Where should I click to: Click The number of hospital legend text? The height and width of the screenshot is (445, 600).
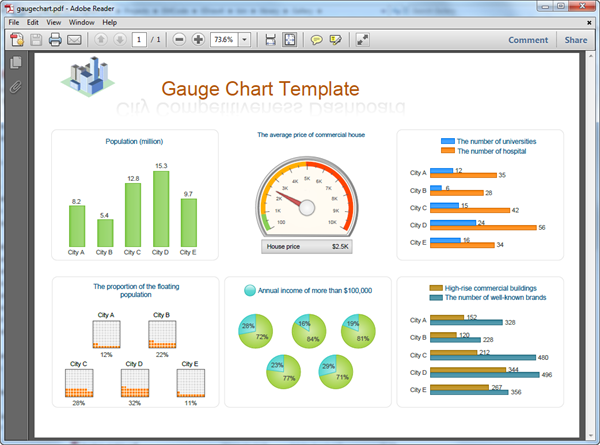tap(492, 151)
